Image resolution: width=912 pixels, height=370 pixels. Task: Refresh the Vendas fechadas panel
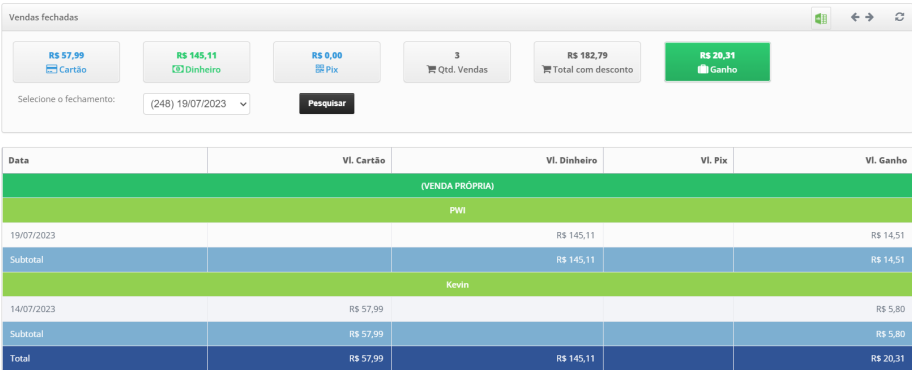pos(899,17)
